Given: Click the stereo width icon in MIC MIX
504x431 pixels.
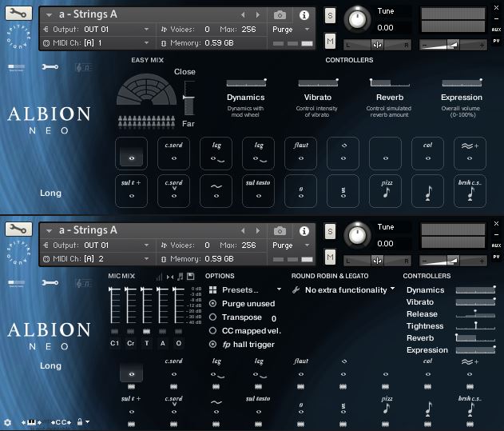Looking at the screenshot, I should (170, 277).
